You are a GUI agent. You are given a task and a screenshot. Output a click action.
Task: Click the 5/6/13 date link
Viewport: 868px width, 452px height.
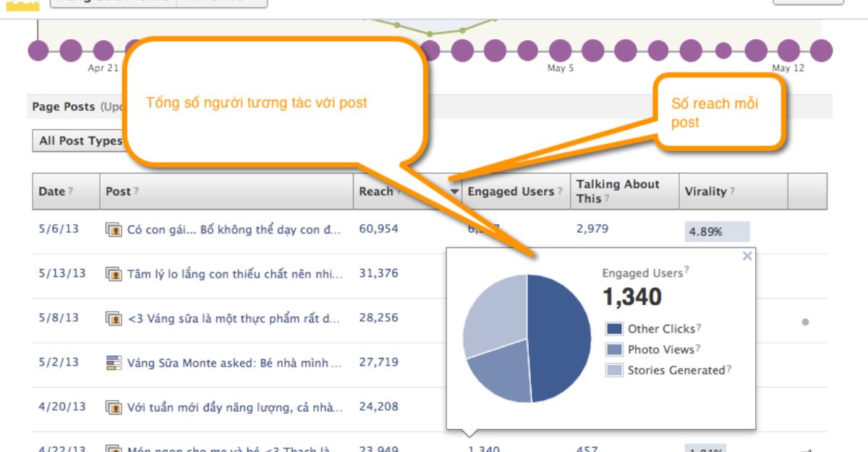click(x=59, y=229)
